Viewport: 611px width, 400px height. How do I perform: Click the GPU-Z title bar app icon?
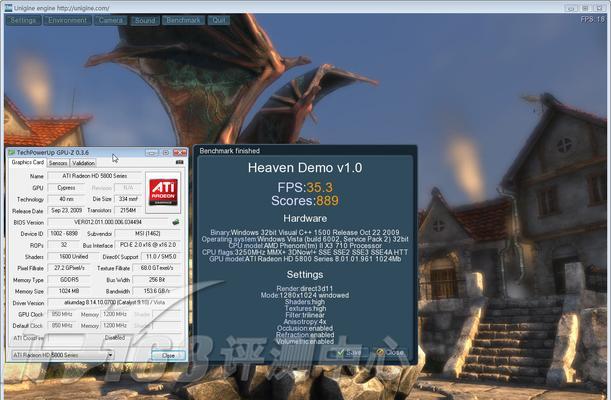tap(12, 152)
